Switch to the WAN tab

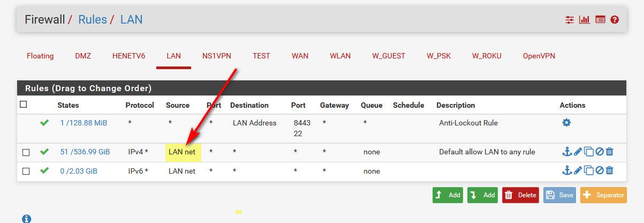coord(300,56)
